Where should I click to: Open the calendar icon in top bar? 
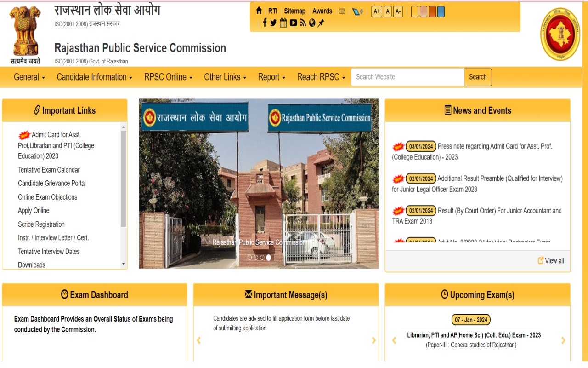pyautogui.click(x=283, y=23)
